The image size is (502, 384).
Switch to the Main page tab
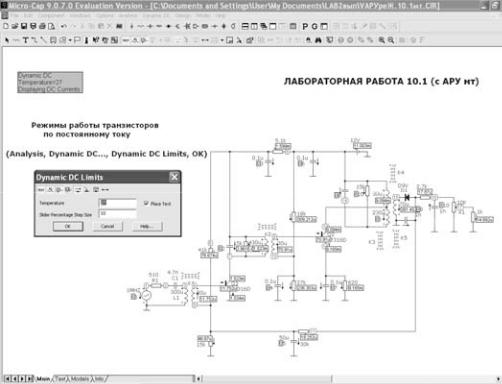pos(43,379)
